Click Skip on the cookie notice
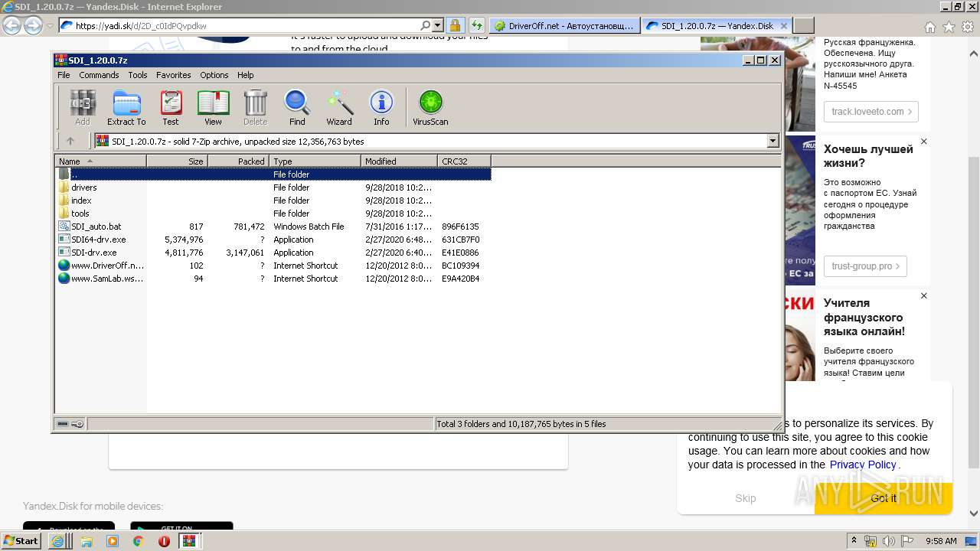The width and height of the screenshot is (980, 551). pyautogui.click(x=745, y=498)
